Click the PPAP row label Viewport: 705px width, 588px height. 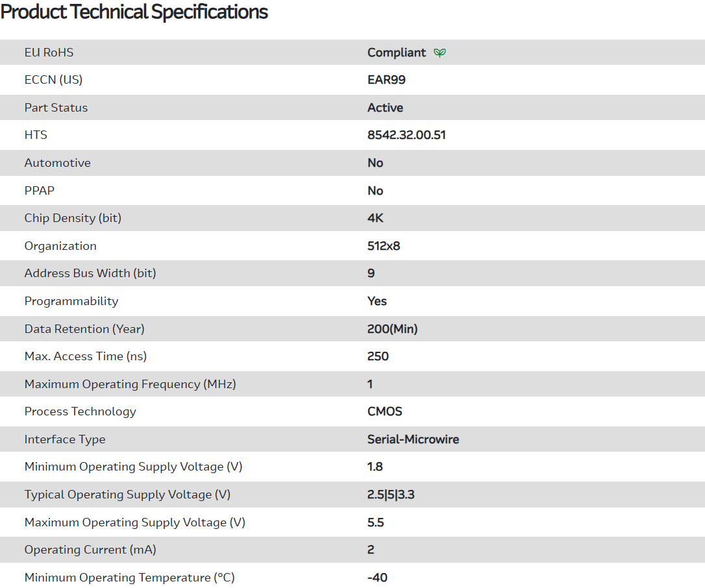tap(40, 191)
